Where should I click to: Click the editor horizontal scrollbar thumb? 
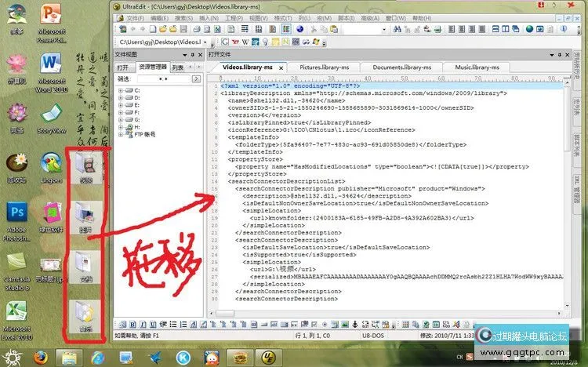click(225, 313)
